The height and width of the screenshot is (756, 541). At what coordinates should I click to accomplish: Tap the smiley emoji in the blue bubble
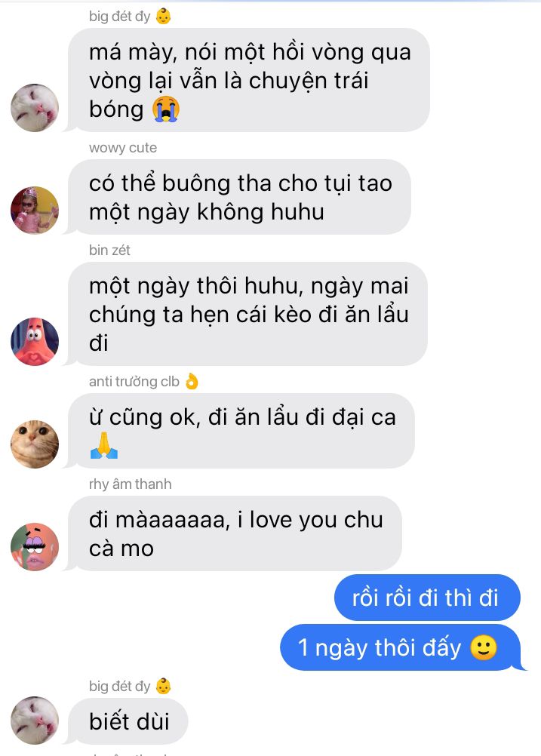coord(483,647)
